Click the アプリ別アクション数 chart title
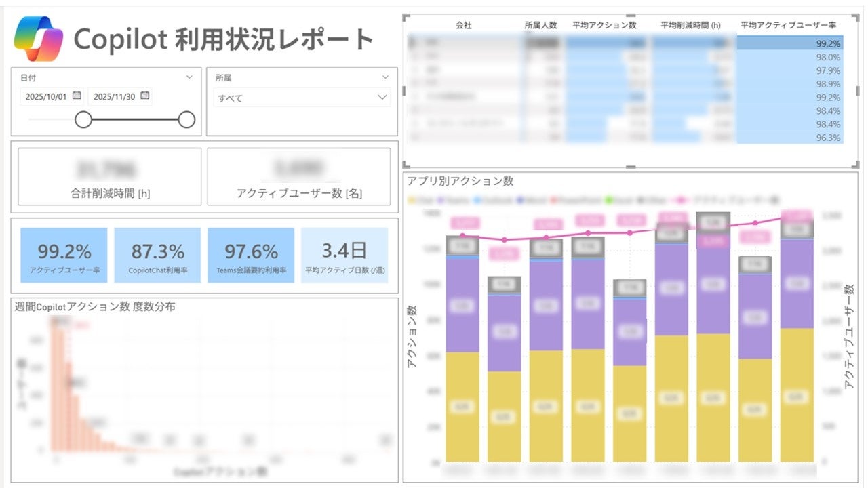This screenshot has height=488, width=868. point(460,181)
